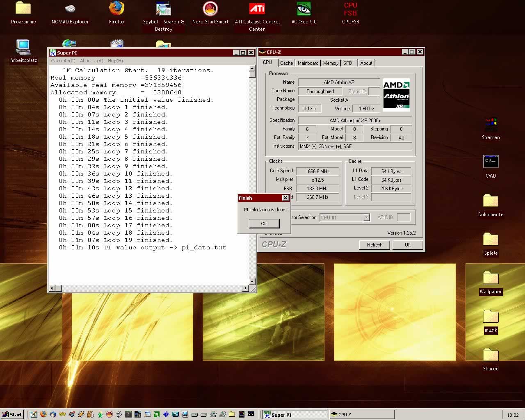Launch NOMAD Explorer desktop shortcut
This screenshot has width=525, height=420.
tap(70, 13)
